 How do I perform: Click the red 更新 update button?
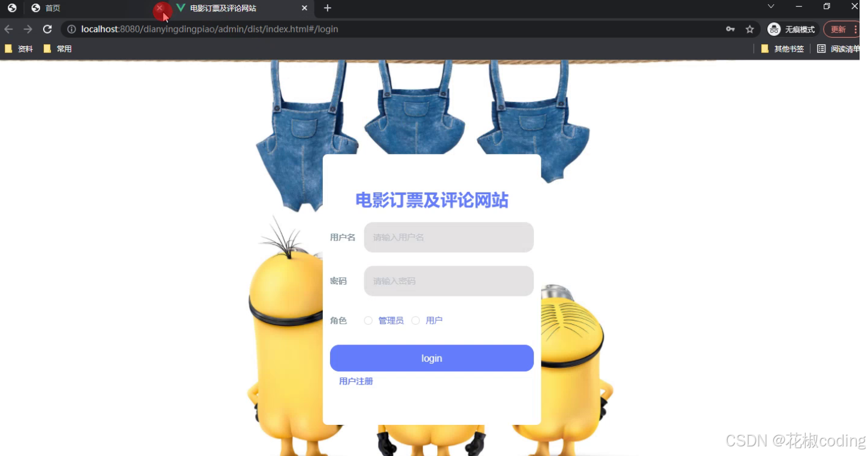pyautogui.click(x=838, y=29)
